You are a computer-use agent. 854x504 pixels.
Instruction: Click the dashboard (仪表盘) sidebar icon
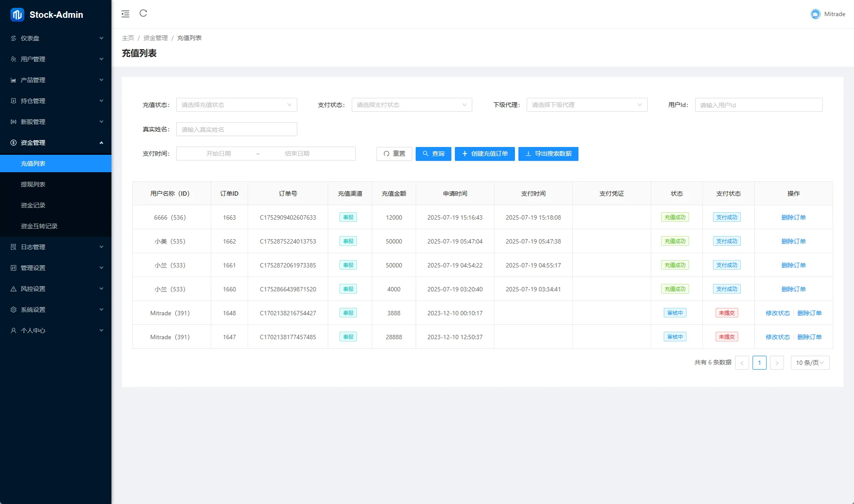[x=13, y=38]
